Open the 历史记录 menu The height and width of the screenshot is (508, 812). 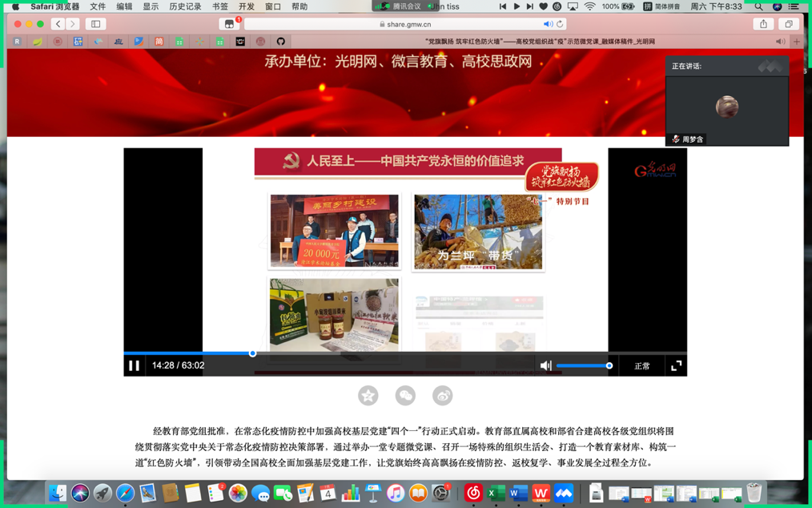coord(185,6)
